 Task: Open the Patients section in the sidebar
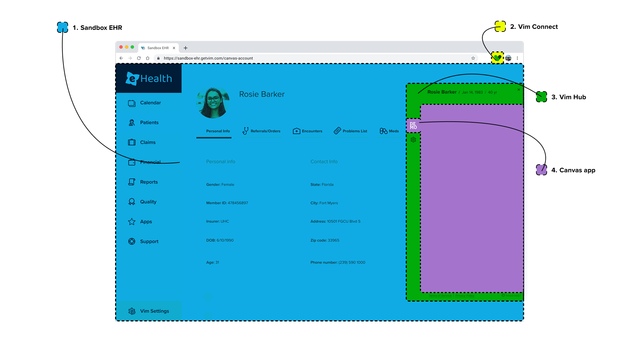click(x=144, y=123)
